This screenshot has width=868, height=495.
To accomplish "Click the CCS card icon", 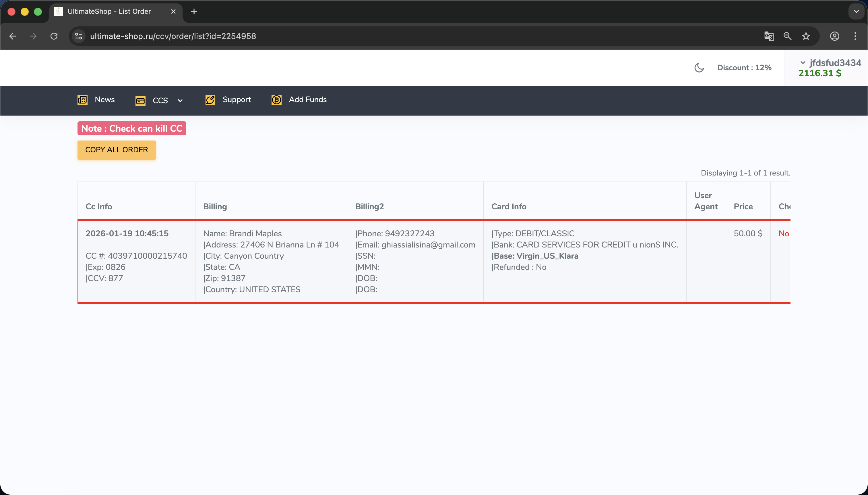I will coord(141,101).
